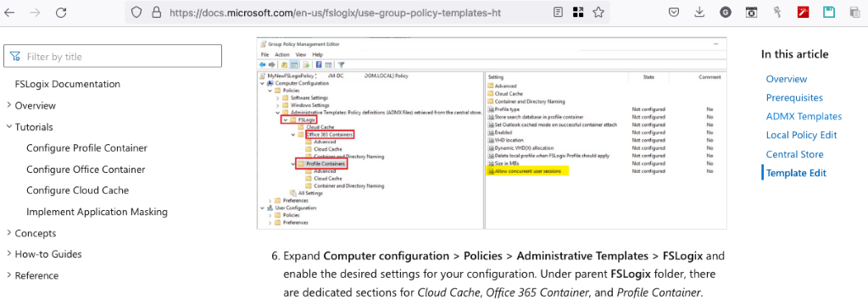This screenshot has width=868, height=305.
Task: Click the filter icon in the title filter box
Action: coord(15,57)
